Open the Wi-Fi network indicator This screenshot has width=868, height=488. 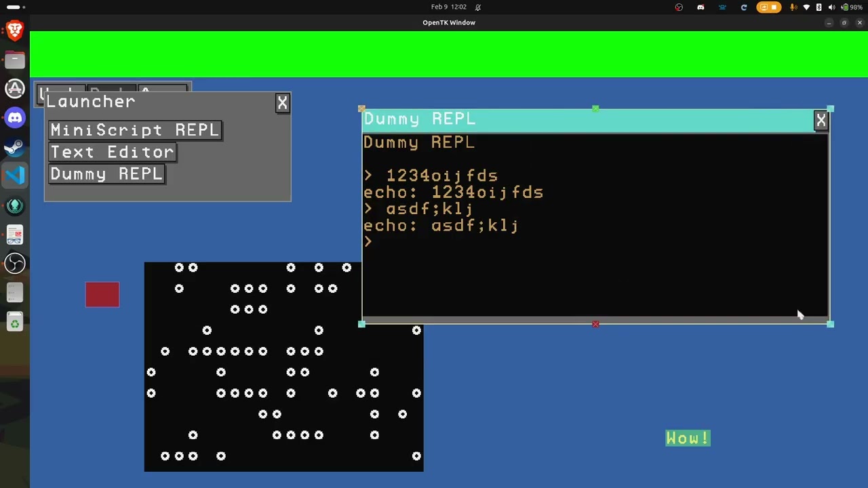click(806, 7)
